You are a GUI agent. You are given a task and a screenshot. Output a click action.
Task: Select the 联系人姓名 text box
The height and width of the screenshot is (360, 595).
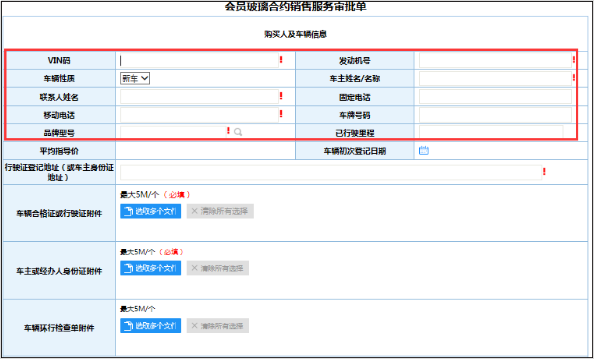pos(199,97)
